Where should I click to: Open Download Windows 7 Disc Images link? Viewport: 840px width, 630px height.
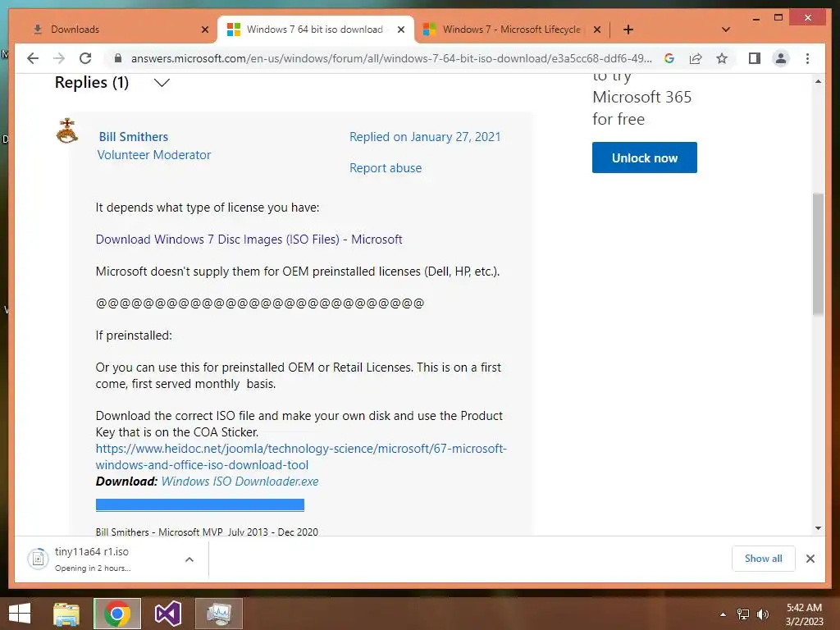(249, 239)
